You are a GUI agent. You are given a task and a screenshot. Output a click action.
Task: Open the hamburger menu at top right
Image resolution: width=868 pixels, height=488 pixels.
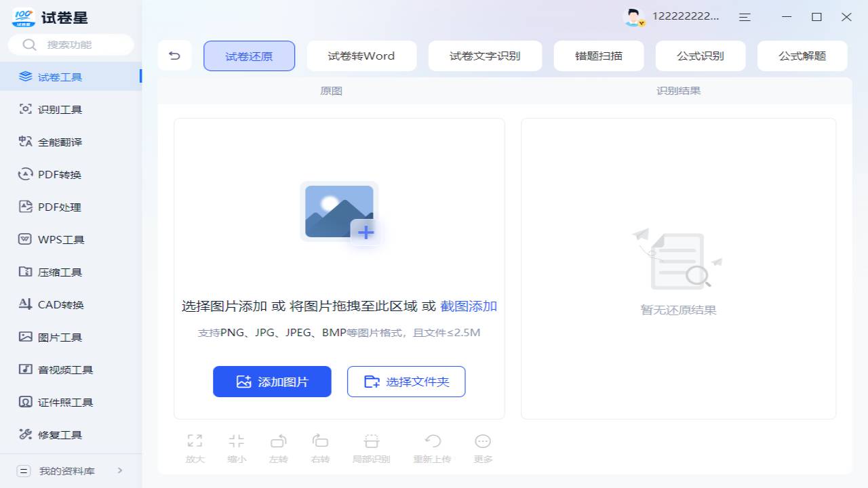tap(745, 17)
